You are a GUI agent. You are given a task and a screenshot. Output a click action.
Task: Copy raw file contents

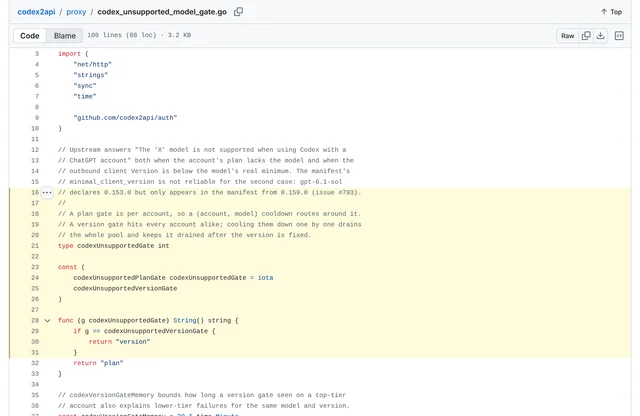[586, 36]
